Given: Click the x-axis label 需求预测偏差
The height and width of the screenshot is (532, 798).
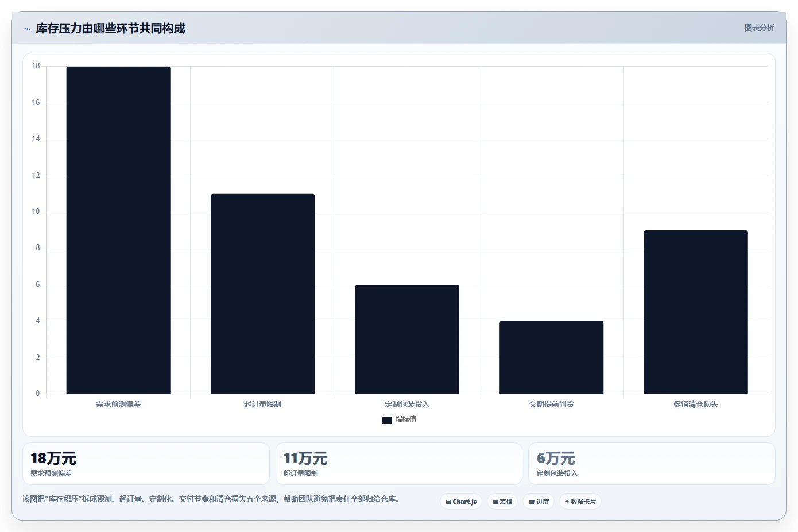Looking at the screenshot, I should (x=118, y=404).
